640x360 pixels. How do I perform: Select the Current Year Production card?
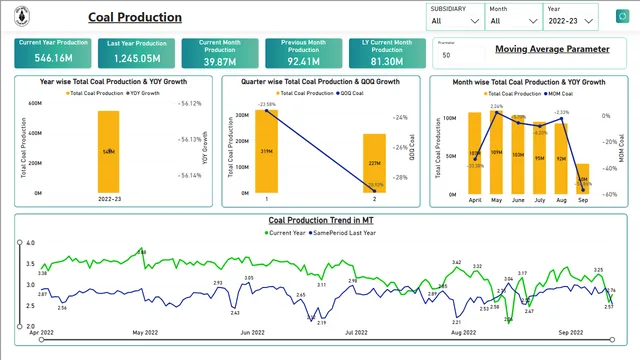pyautogui.click(x=53, y=53)
